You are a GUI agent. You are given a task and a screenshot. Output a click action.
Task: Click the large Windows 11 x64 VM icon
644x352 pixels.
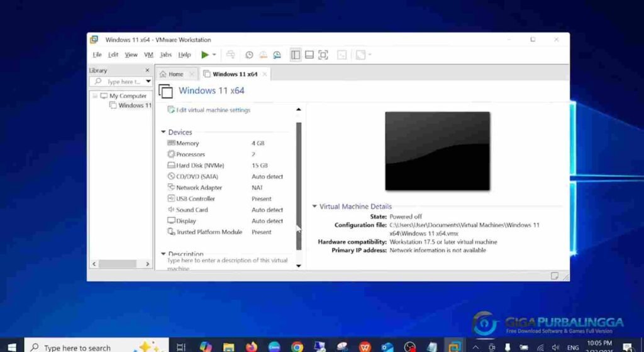pos(165,91)
